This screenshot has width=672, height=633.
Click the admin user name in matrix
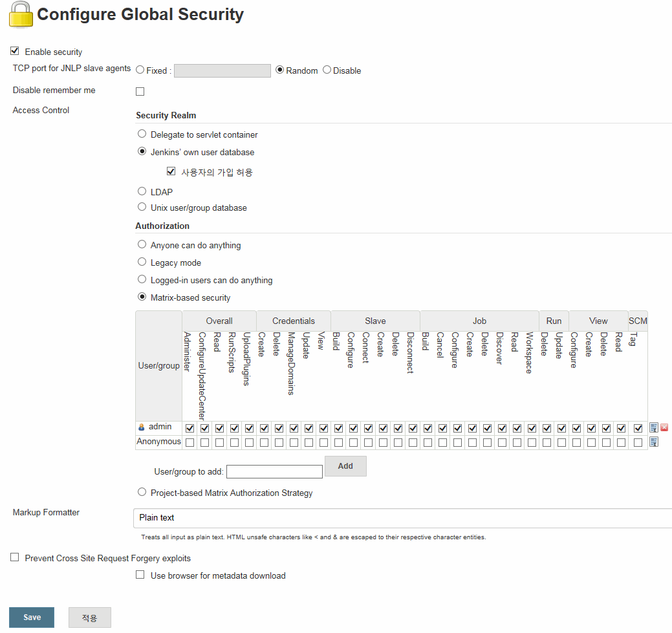(x=160, y=427)
